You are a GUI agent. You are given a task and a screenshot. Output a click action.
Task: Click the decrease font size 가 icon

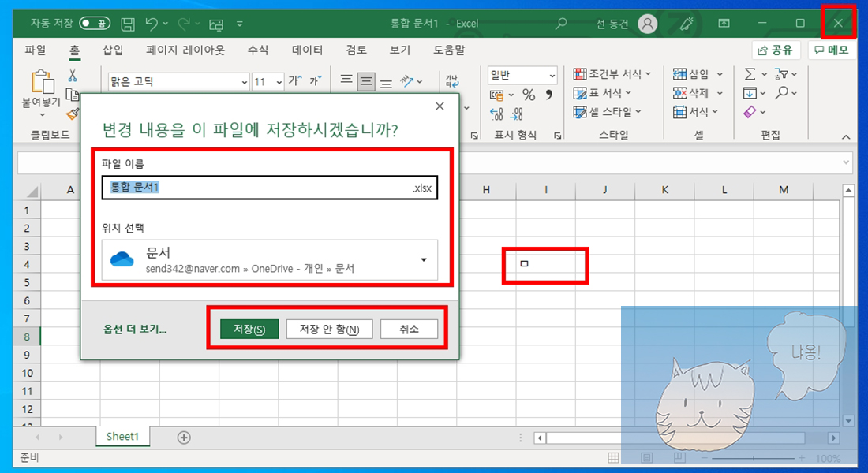click(x=316, y=80)
